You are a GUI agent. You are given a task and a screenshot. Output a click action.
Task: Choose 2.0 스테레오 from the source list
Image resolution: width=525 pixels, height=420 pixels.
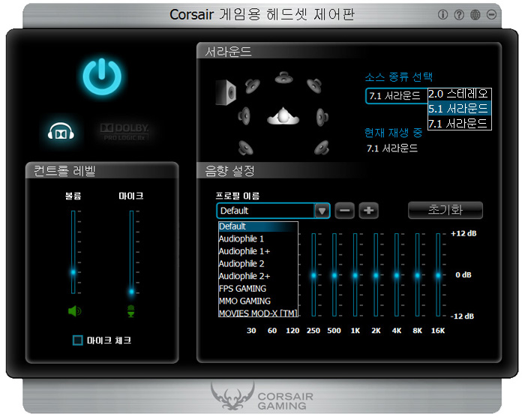pyautogui.click(x=459, y=94)
